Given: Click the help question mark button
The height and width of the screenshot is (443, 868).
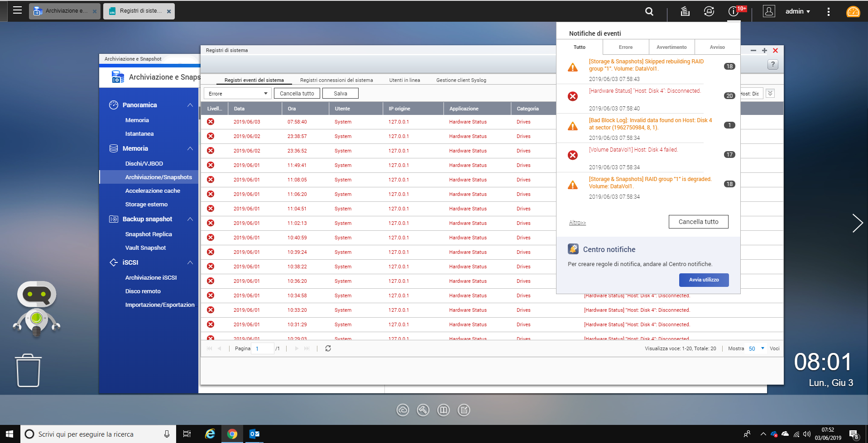Looking at the screenshot, I should pos(772,65).
